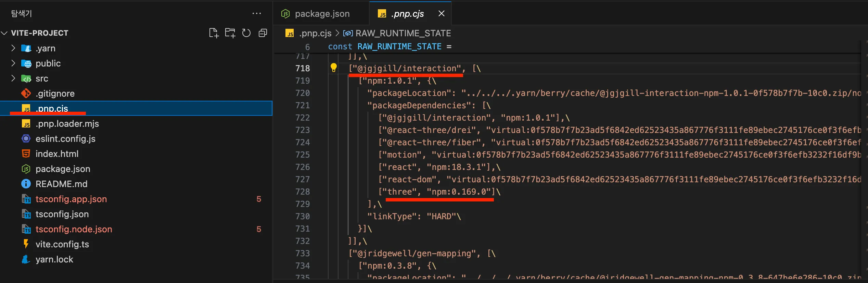The height and width of the screenshot is (283, 868).
Task: Open explorer more actions ellipsis menu
Action: tap(256, 13)
